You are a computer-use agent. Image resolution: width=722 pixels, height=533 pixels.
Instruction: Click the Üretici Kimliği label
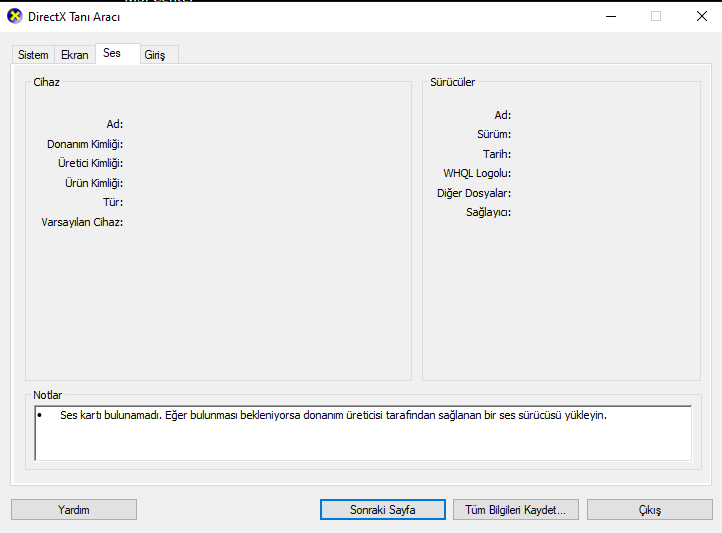point(91,163)
